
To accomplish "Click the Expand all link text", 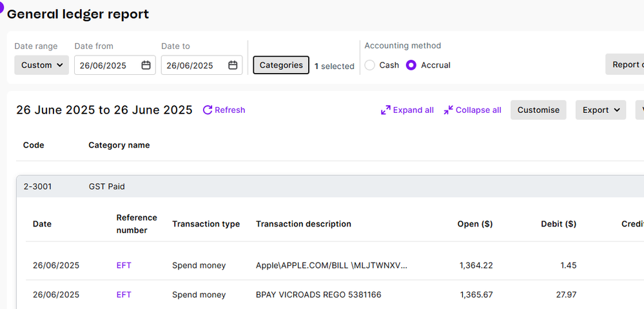I will (x=413, y=110).
